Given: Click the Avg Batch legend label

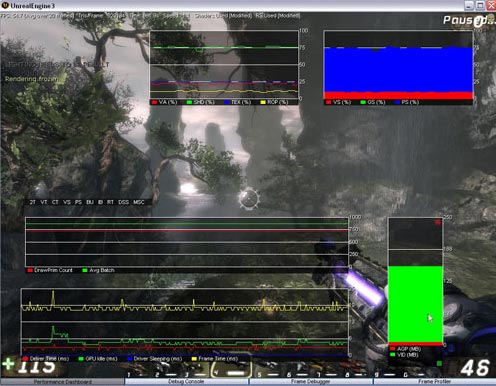Looking at the screenshot, I should click(x=102, y=270).
